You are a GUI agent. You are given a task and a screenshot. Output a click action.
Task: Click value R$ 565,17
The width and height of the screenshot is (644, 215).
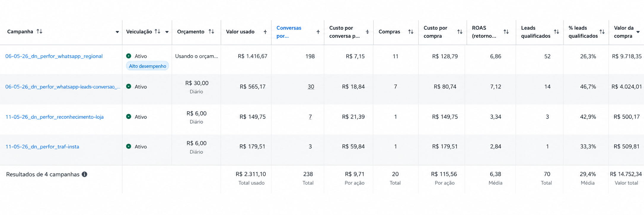[253, 87]
